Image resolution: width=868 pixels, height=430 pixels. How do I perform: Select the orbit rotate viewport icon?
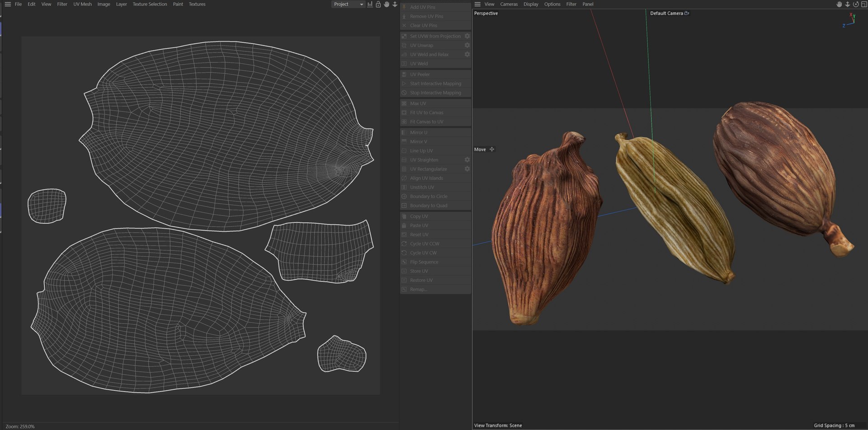[x=856, y=4]
